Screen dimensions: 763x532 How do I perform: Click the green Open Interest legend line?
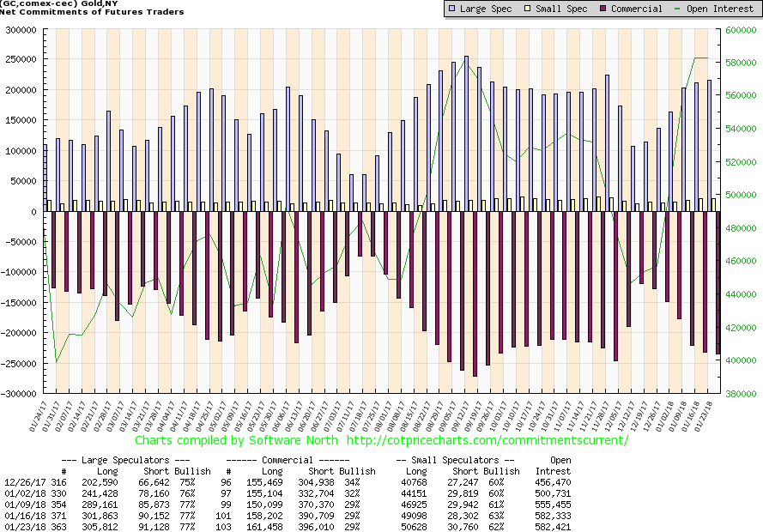(679, 9)
